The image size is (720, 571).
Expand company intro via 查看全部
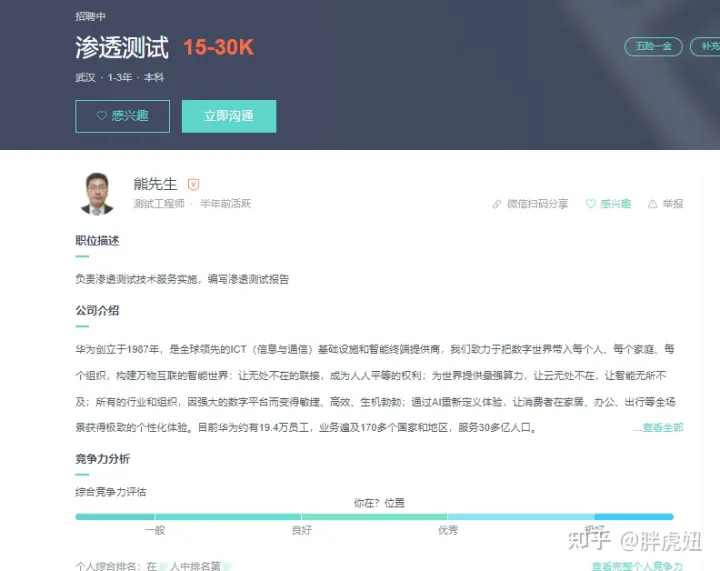point(662,428)
